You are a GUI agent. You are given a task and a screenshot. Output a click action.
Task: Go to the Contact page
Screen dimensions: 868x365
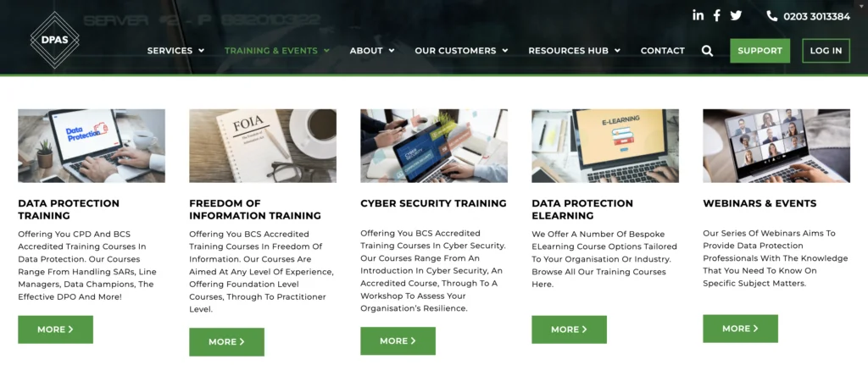click(x=663, y=50)
